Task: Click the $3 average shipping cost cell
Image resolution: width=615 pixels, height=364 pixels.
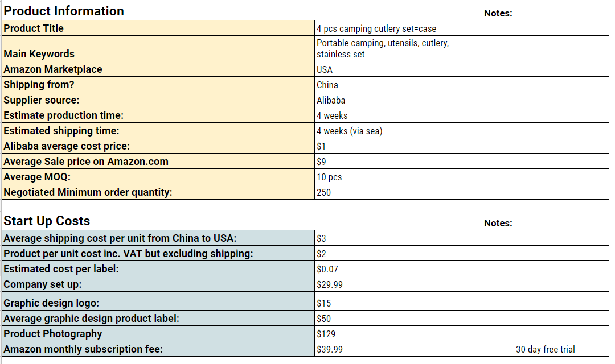Action: click(x=398, y=238)
